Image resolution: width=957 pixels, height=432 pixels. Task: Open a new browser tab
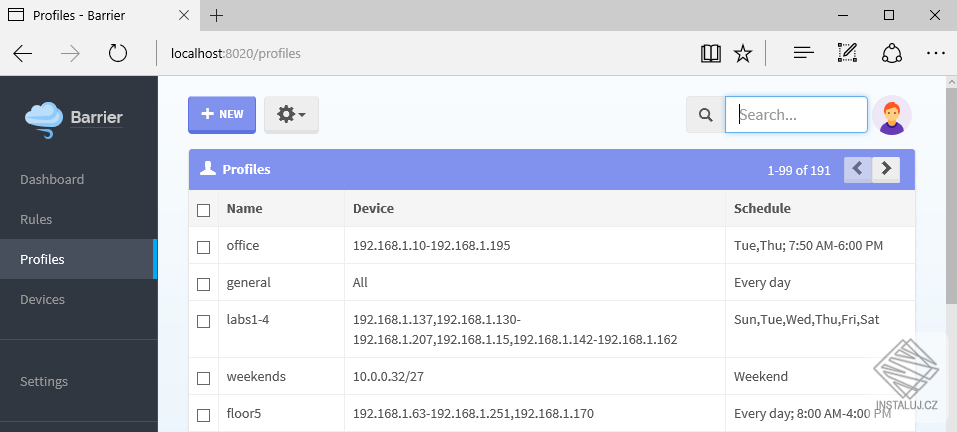point(217,15)
